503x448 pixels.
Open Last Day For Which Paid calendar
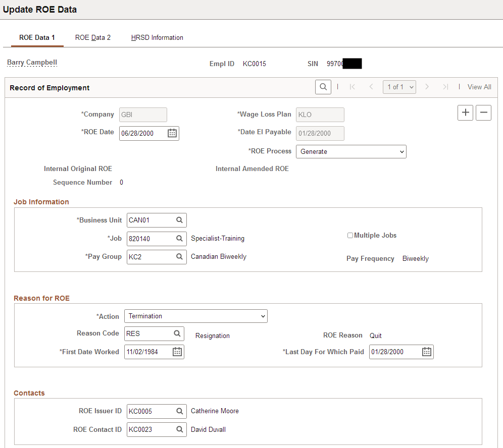click(427, 352)
